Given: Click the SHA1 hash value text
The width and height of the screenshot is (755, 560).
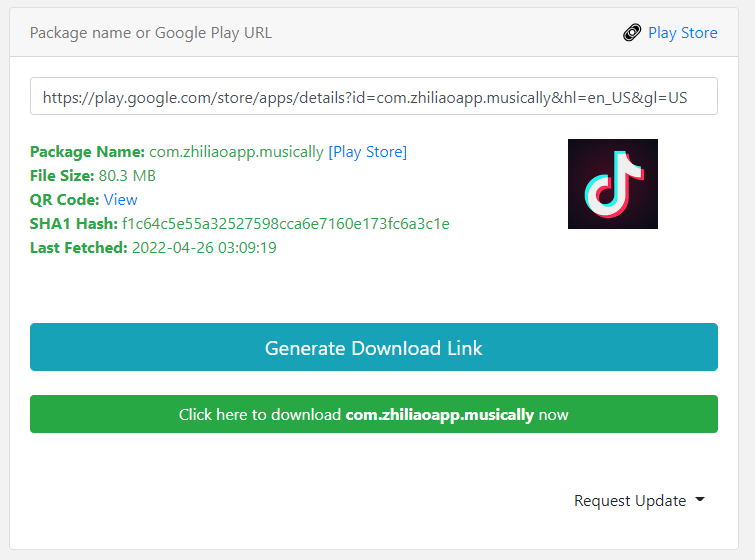Looking at the screenshot, I should pos(285,224).
